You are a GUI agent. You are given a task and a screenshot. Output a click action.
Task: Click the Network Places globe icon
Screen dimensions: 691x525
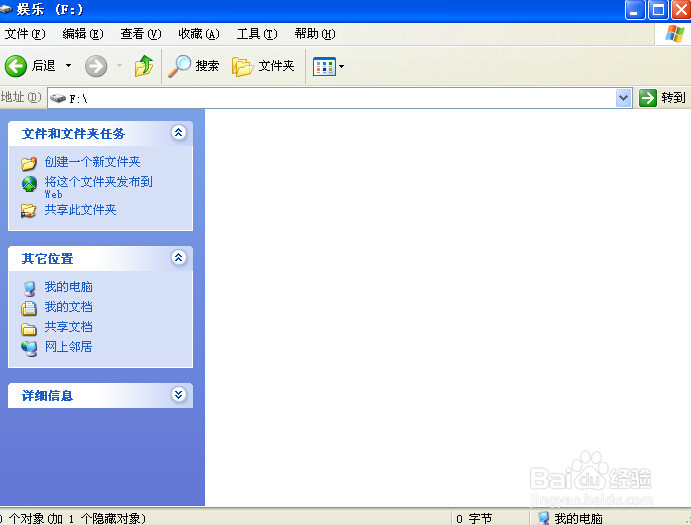(30, 348)
